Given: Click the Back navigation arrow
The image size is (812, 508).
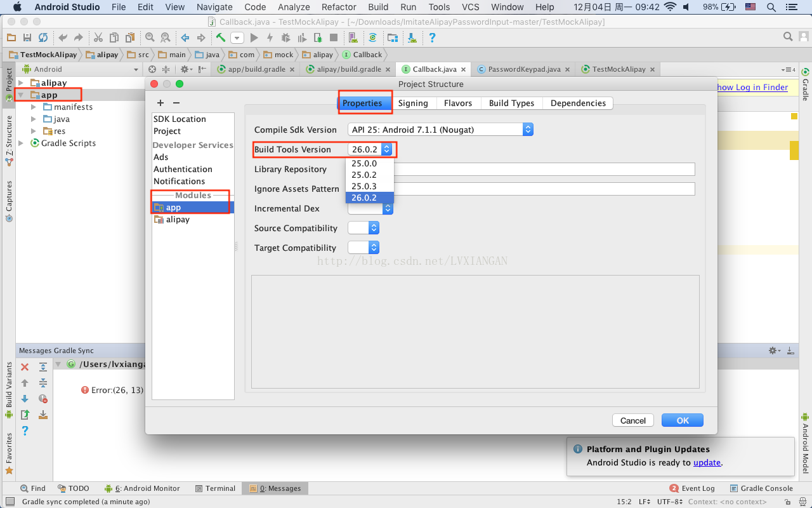Looking at the screenshot, I should pyautogui.click(x=185, y=37).
